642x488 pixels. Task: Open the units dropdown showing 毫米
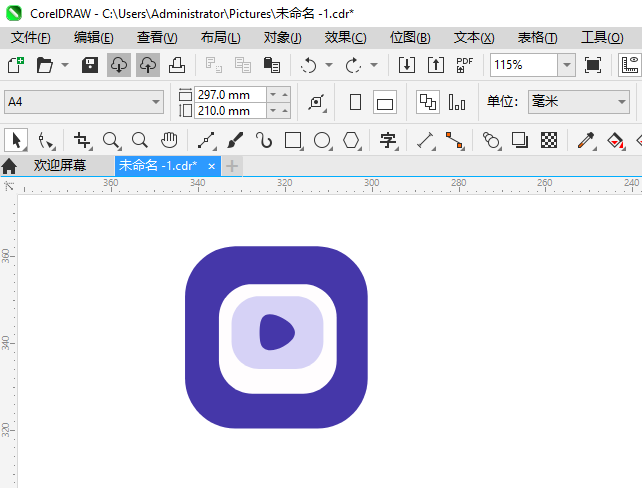coord(579,102)
